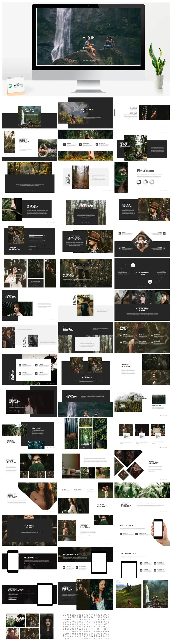Open the tablet Mockup Layout slide with four numbered items

click(142, 563)
